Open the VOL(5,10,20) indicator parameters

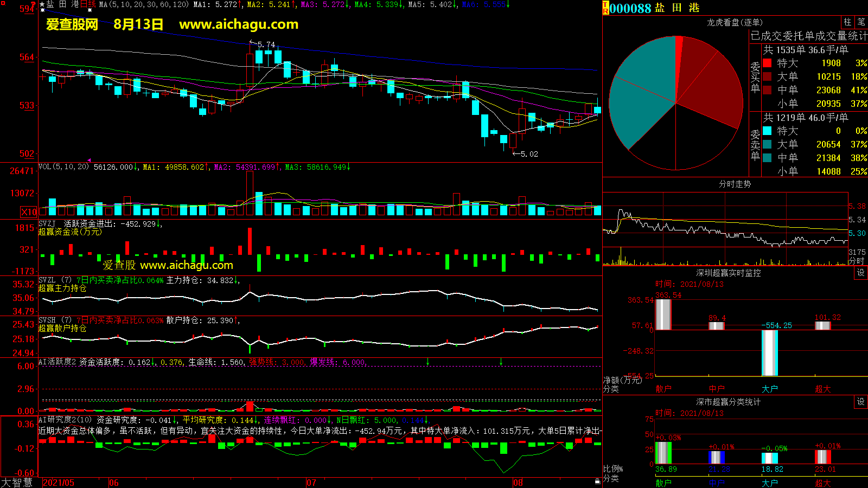point(63,167)
